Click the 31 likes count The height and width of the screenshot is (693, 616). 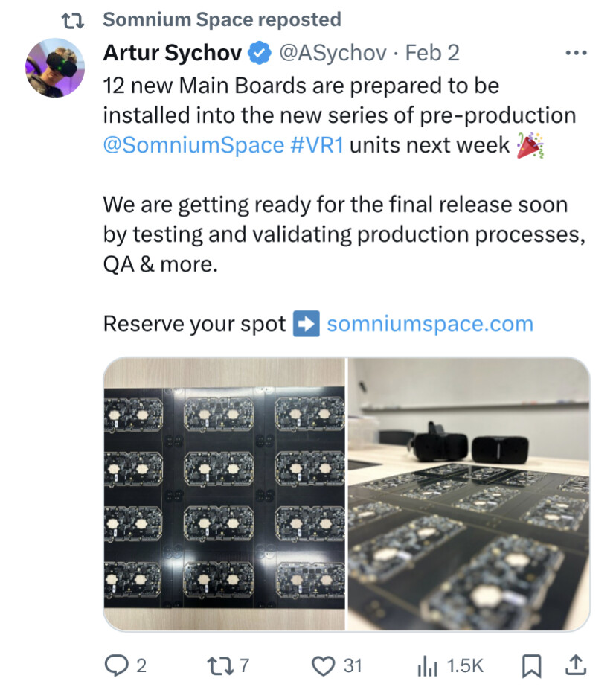(353, 666)
